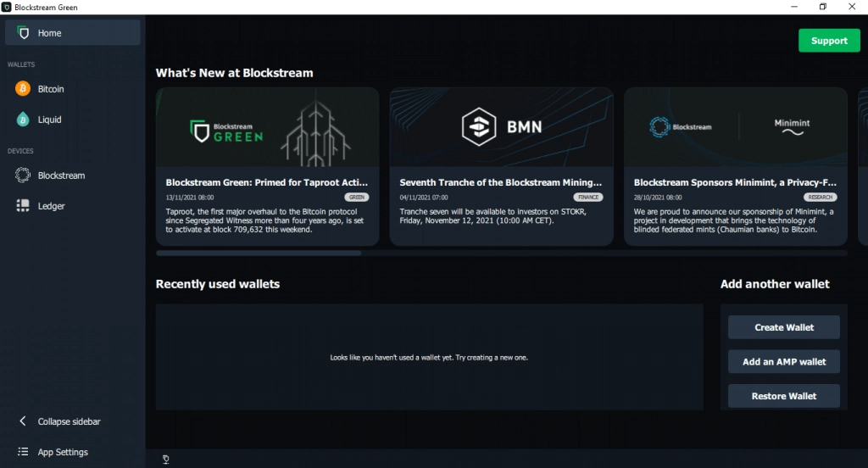
Task: Click the Create Wallet button
Action: (x=784, y=327)
